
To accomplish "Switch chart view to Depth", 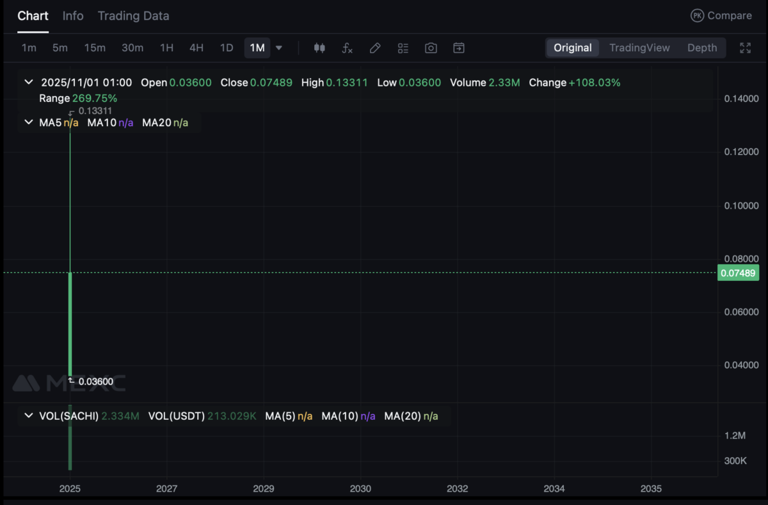I will click(x=702, y=48).
